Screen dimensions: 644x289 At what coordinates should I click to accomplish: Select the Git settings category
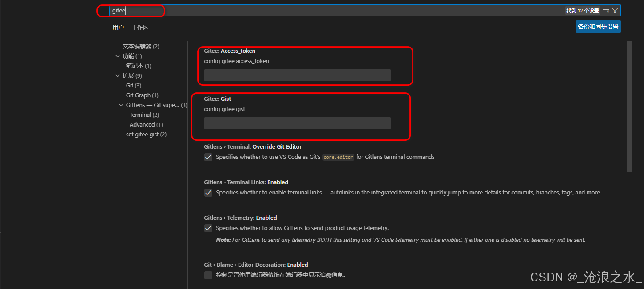click(133, 85)
